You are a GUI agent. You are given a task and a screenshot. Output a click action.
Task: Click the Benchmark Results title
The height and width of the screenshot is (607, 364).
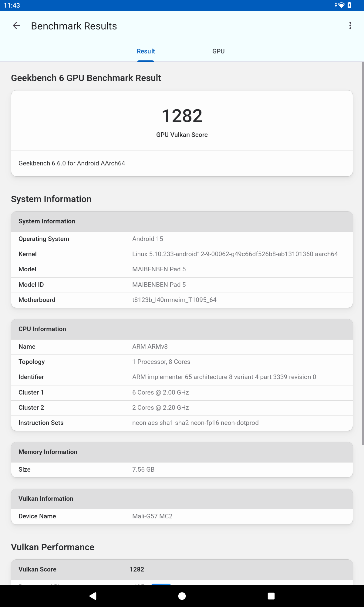point(74,26)
